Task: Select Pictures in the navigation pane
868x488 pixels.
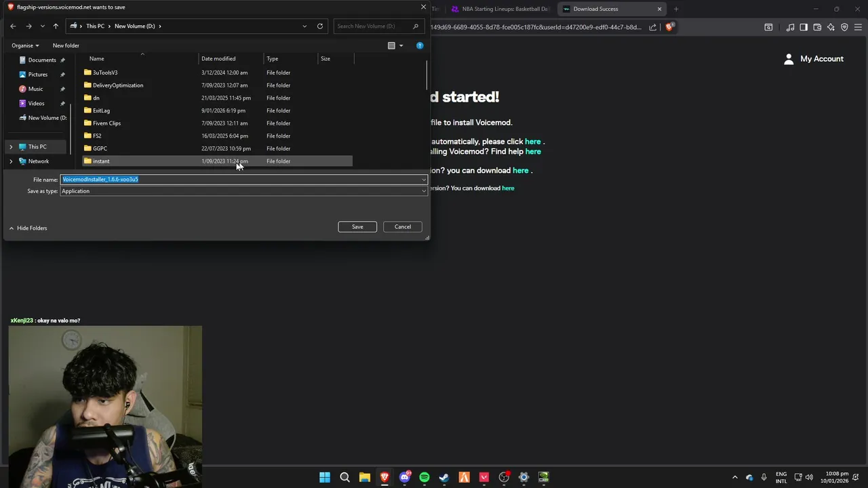Action: 38,75
